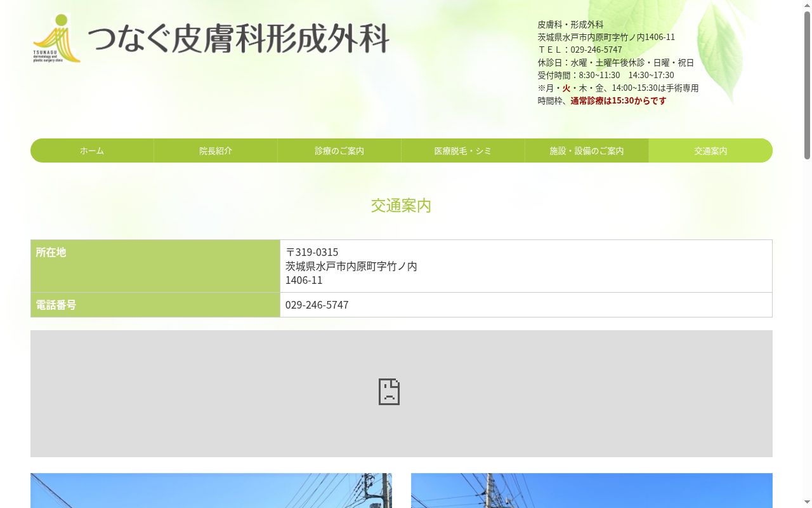The width and height of the screenshot is (812, 508).
Task: Open 施設・設備のご案内 in the navigation
Action: coord(587,150)
